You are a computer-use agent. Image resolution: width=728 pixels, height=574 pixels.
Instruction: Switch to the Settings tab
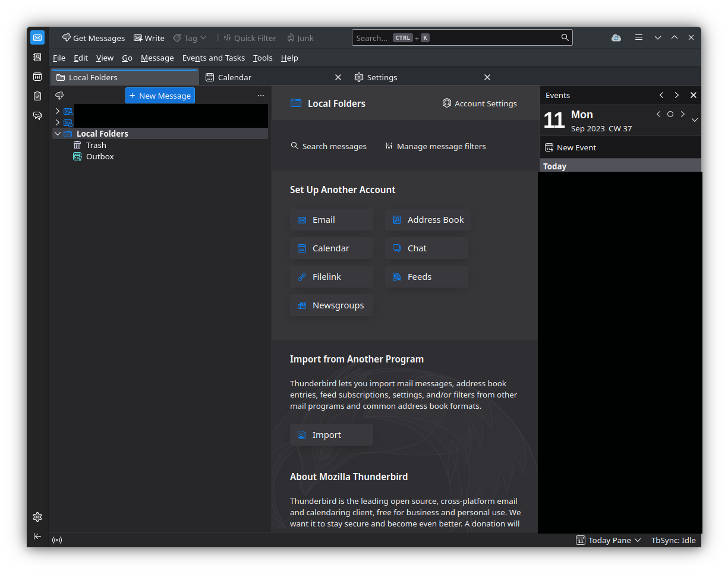coord(382,77)
